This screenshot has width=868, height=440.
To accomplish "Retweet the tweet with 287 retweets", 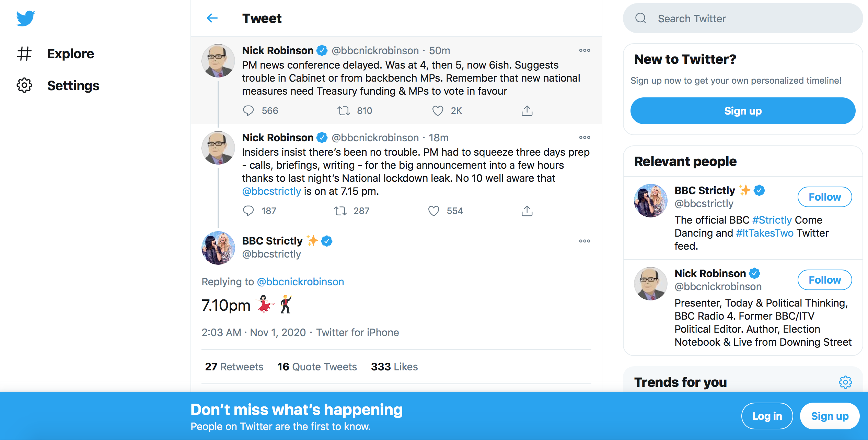I will [340, 211].
